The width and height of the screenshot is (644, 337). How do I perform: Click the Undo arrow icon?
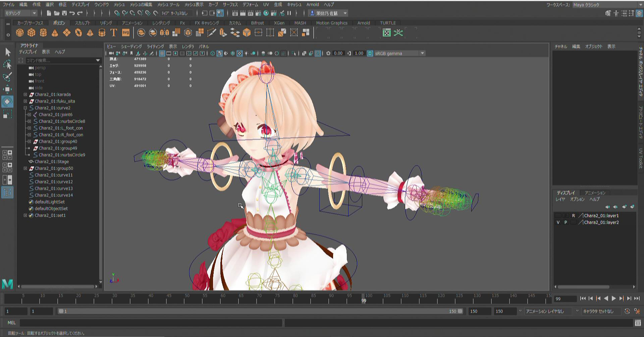tap(72, 13)
